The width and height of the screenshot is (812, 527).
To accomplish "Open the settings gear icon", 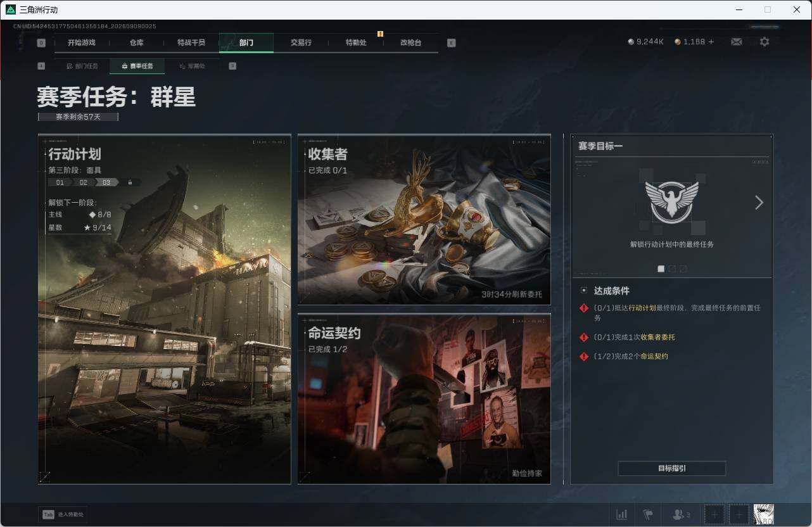I will coord(764,42).
